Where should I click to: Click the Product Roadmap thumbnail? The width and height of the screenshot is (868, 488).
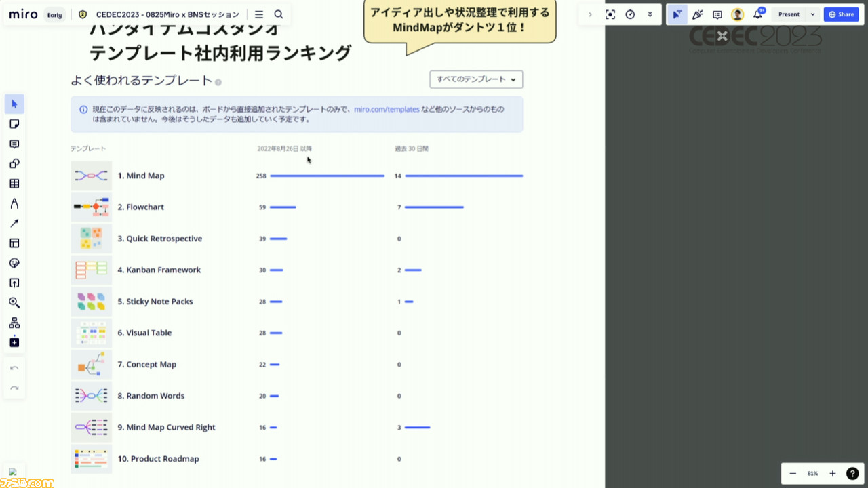tap(91, 459)
